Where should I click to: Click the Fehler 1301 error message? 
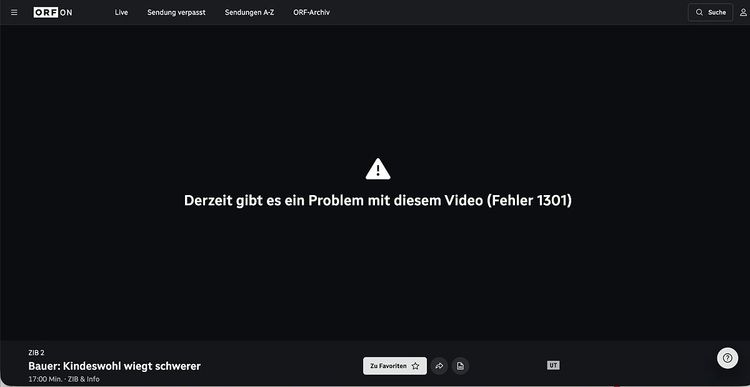click(378, 200)
